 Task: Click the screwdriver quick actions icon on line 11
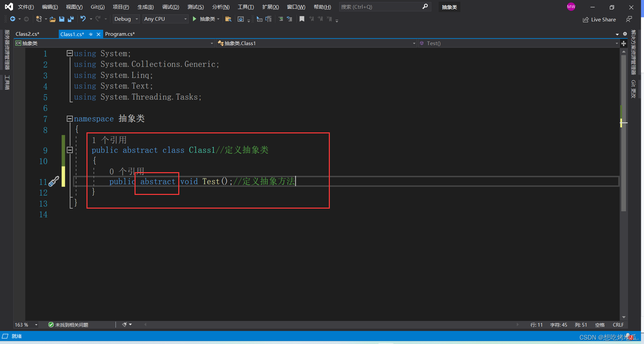click(x=54, y=182)
